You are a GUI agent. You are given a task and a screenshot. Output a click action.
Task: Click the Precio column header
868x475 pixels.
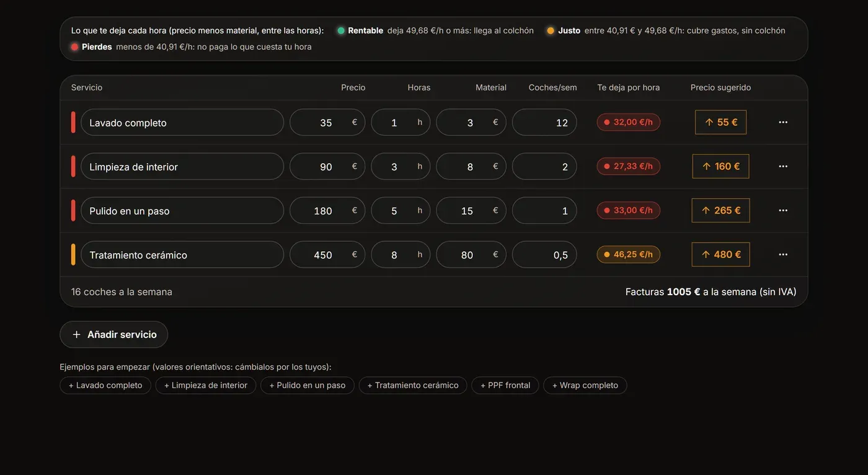[x=353, y=87]
